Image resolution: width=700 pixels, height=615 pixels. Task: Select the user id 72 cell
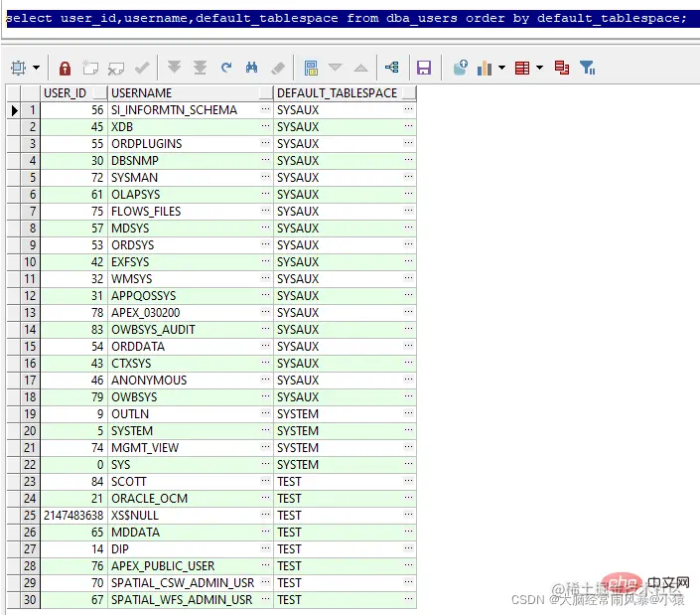[73, 178]
